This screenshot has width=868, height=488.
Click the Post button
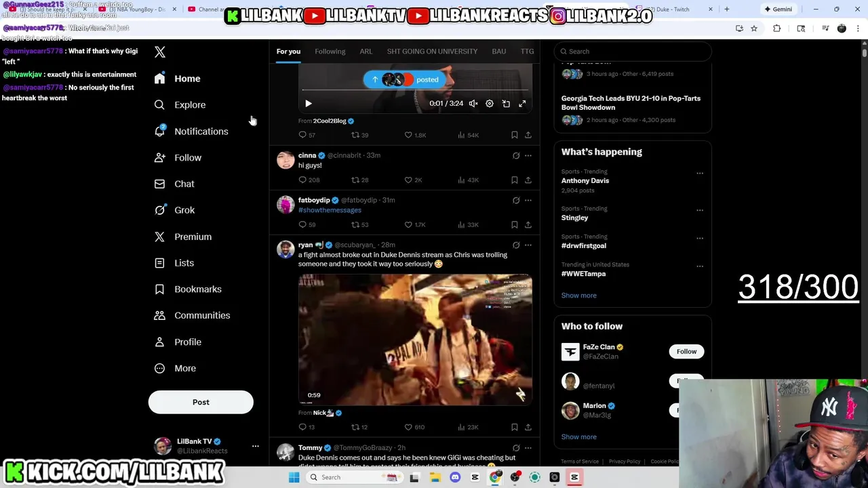[201, 402]
